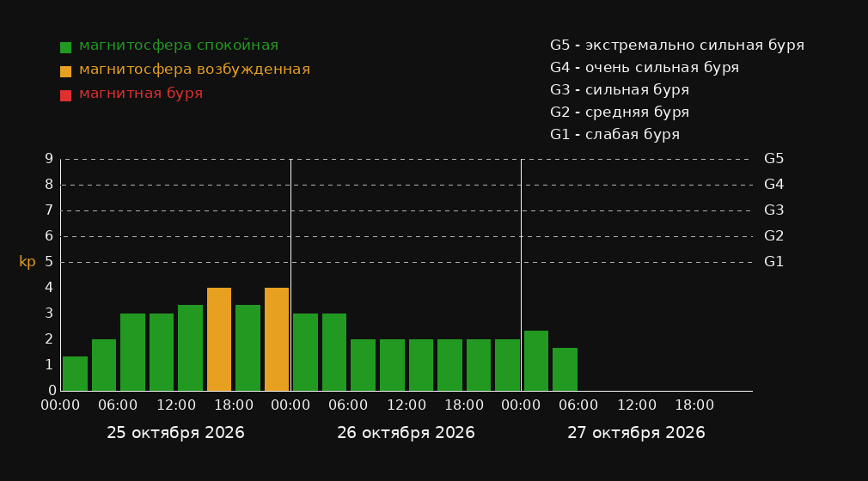This screenshot has width=868, height=481.
Task: Select the '25 октября 2026' date label
Action: coord(175,433)
